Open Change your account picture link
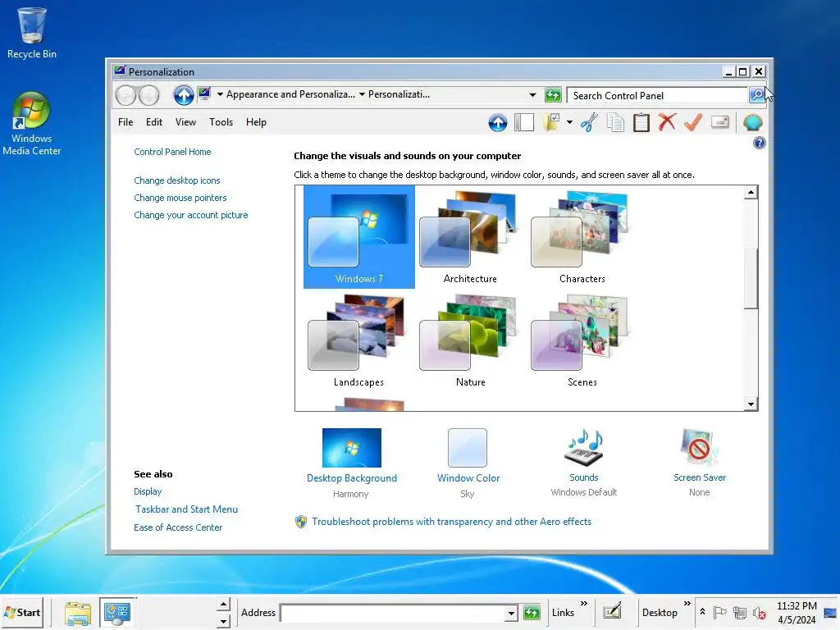The height and width of the screenshot is (630, 840). point(190,215)
